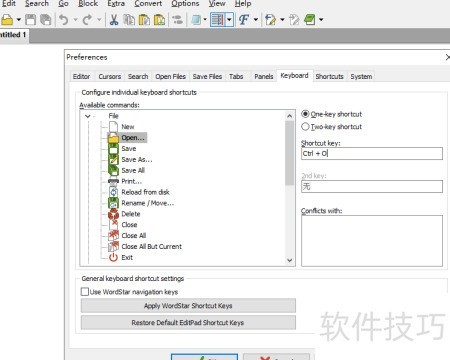The height and width of the screenshot is (360, 450).
Task: Click the Save As icon in command tree
Action: pyautogui.click(x=113, y=159)
